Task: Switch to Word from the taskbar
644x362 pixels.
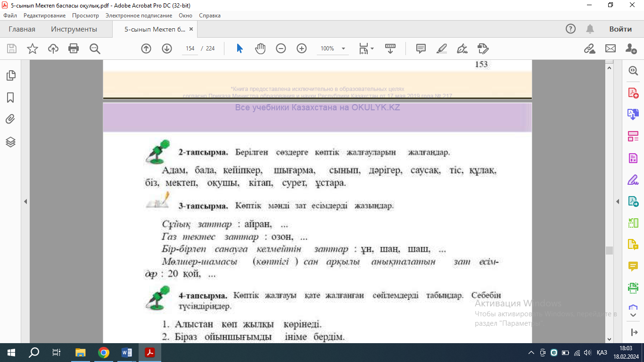Action: pos(126,353)
